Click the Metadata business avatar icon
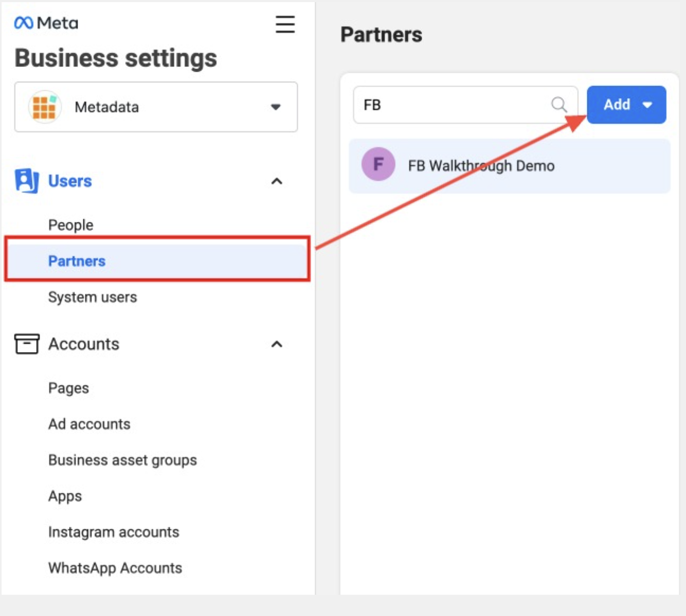The width and height of the screenshot is (686, 616). [x=45, y=107]
